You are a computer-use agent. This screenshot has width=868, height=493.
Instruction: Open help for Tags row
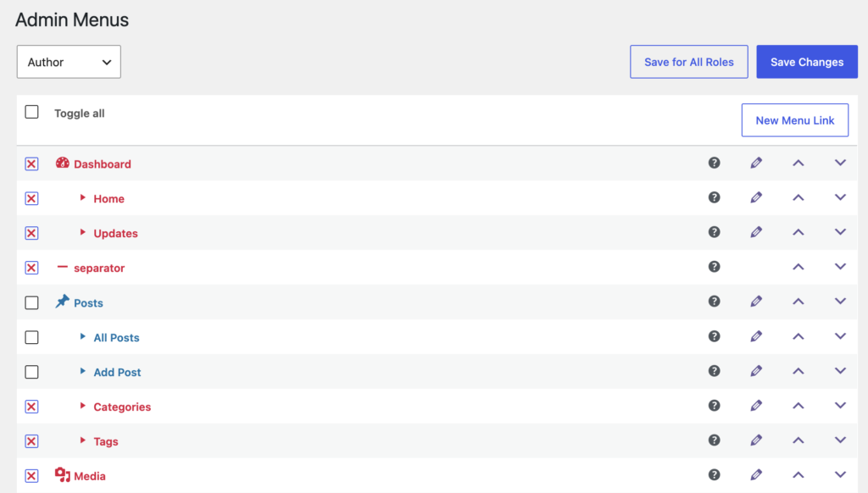pyautogui.click(x=714, y=440)
